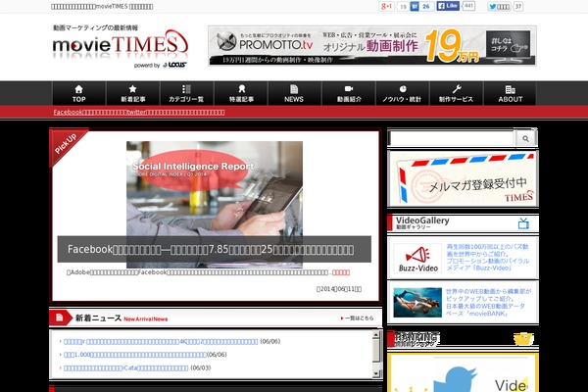This screenshot has width=588, height=392.
Task: Click the 2014 06 11 date text in pickup
Action: 339,289
